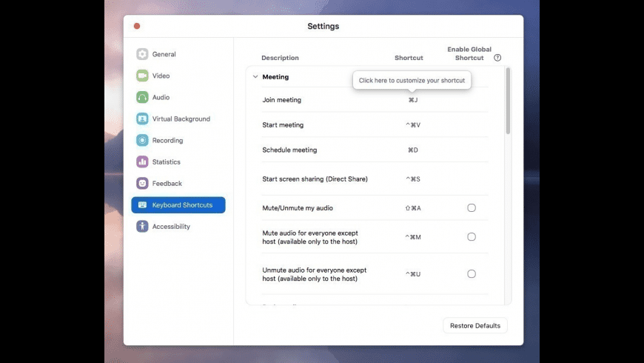The width and height of the screenshot is (644, 363).
Task: Edit the Mute audio for everyone shortcut ⌃⌘M
Action: pyautogui.click(x=413, y=237)
